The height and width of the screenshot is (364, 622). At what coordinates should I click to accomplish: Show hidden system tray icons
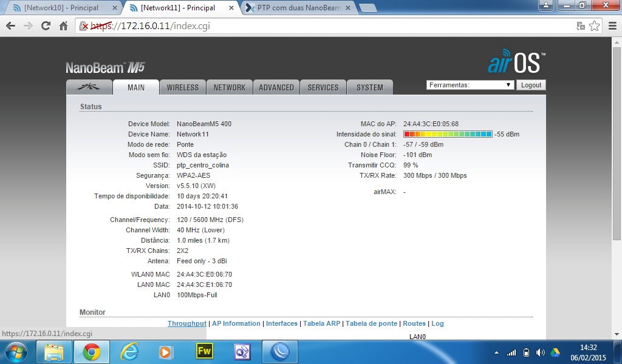click(x=496, y=352)
